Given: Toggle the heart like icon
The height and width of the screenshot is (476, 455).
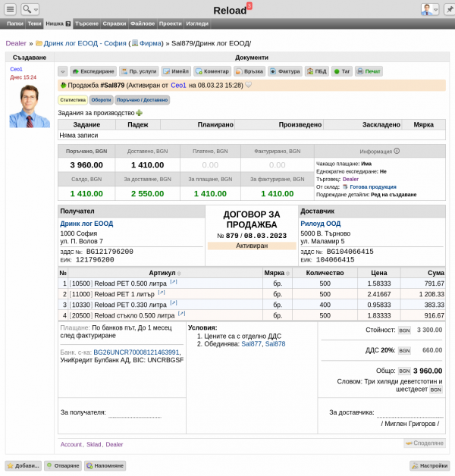Looking at the screenshot, I should [248, 85].
